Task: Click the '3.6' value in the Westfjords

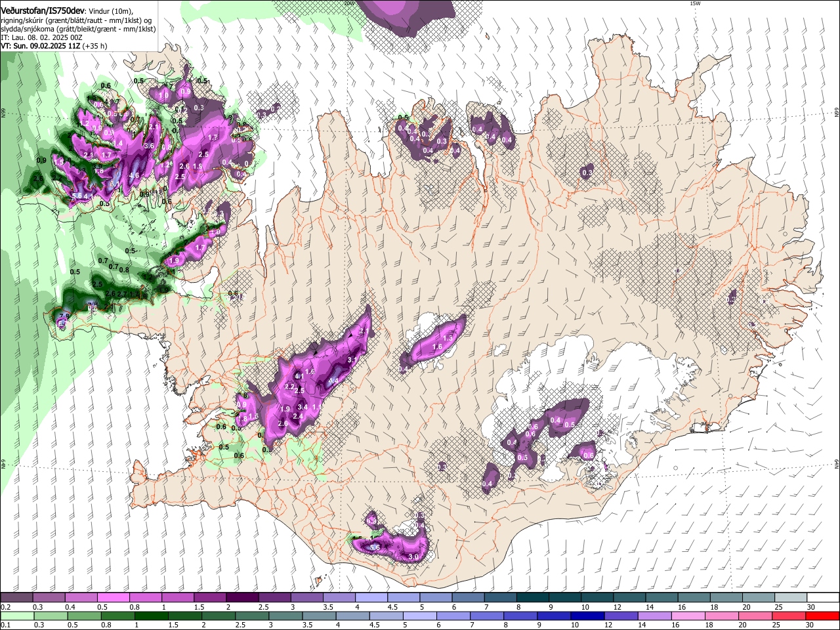Action: pos(149,146)
